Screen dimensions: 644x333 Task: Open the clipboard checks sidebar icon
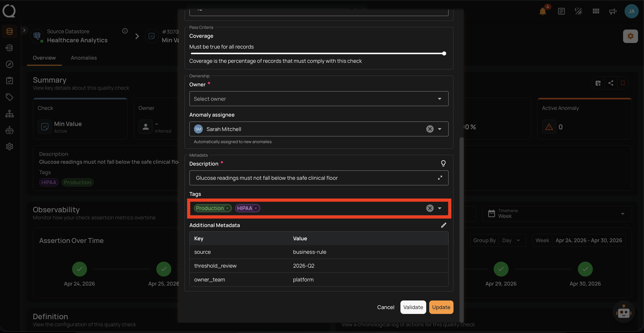tap(9, 81)
